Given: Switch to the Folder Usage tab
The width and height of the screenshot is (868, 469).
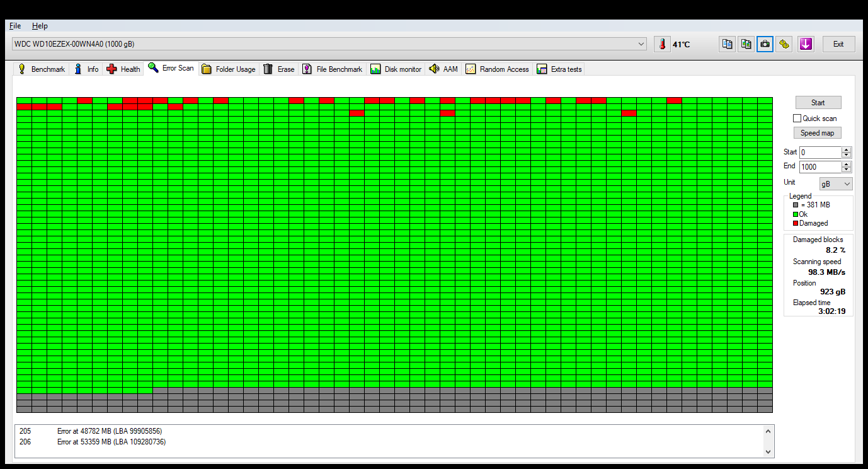Looking at the screenshot, I should (228, 69).
